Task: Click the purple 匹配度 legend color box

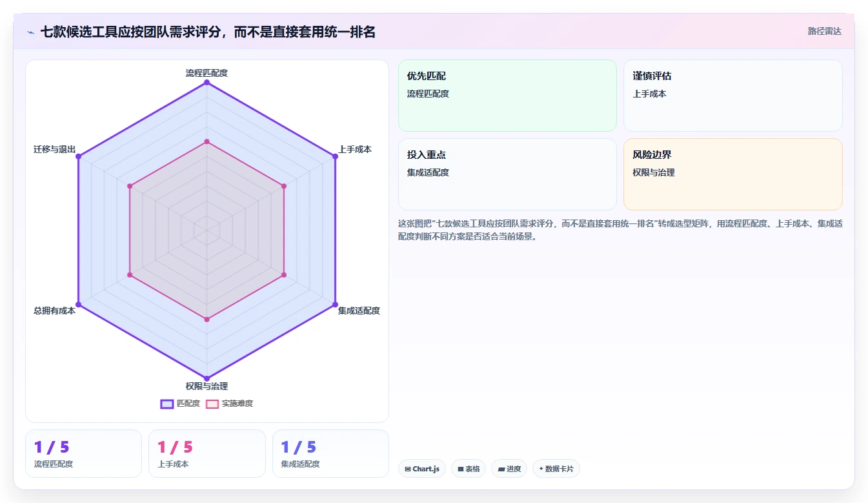Action: 167,404
